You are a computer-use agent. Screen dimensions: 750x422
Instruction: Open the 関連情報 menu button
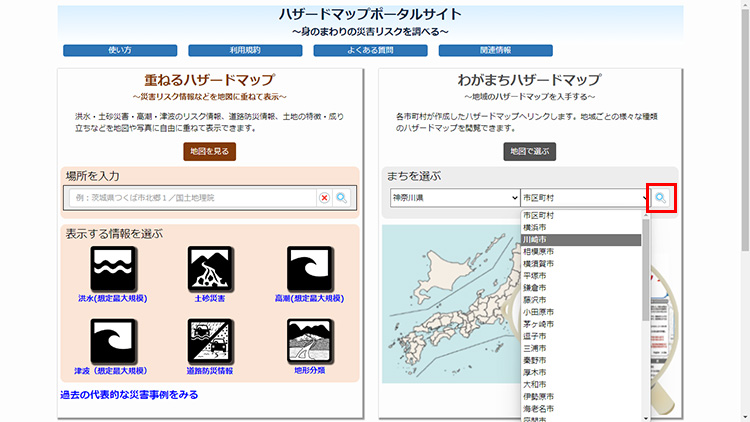496,50
